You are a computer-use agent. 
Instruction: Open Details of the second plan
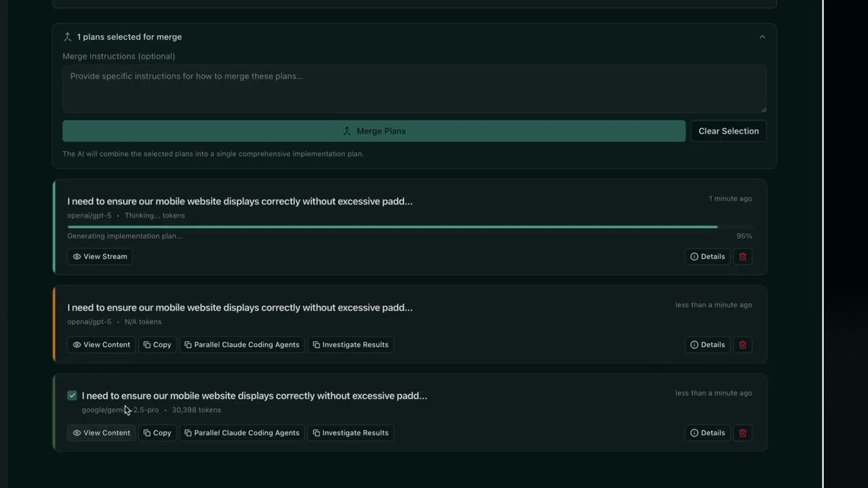click(x=707, y=344)
